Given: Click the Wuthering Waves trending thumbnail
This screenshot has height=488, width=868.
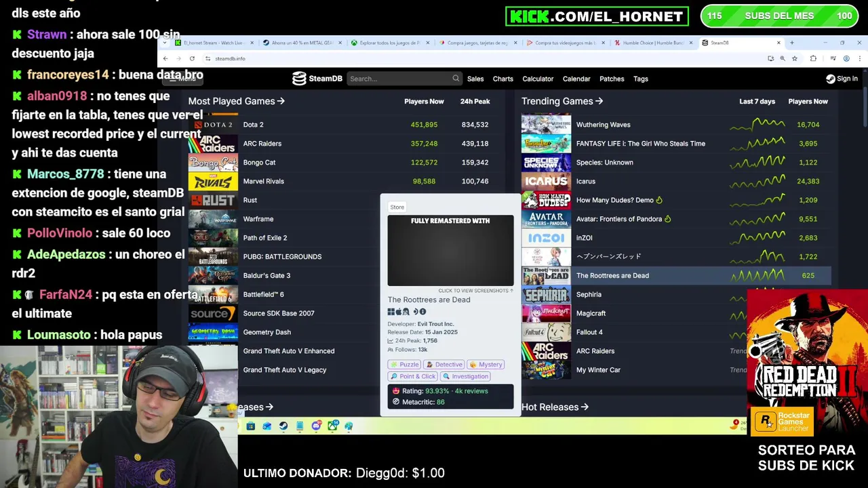Looking at the screenshot, I should (546, 125).
